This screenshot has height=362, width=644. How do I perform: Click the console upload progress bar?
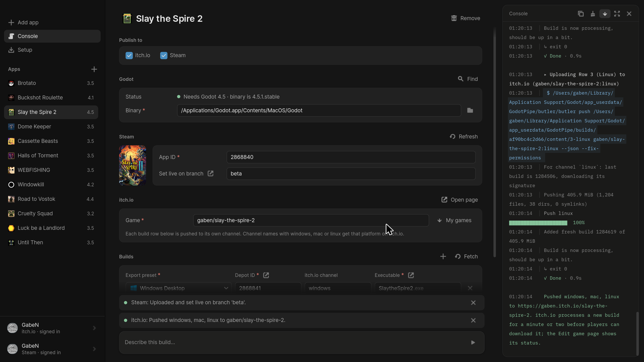click(x=538, y=223)
